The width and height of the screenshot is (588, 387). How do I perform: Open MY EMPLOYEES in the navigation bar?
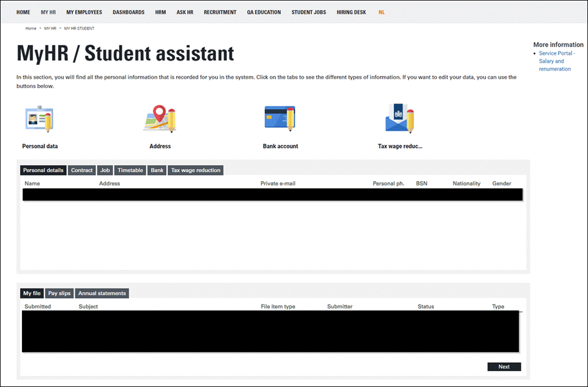[84, 12]
